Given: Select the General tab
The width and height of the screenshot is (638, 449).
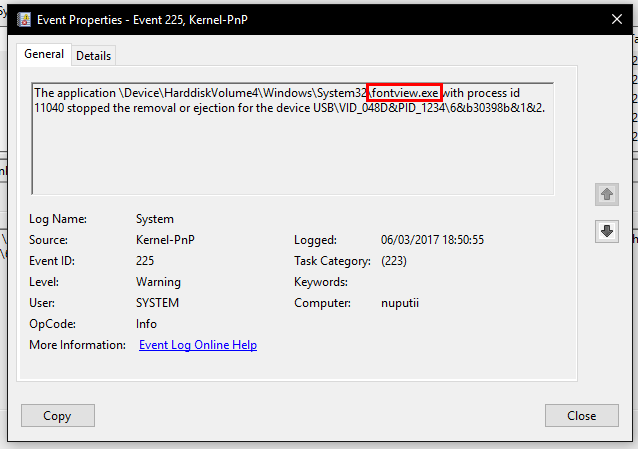Looking at the screenshot, I should coord(42,55).
